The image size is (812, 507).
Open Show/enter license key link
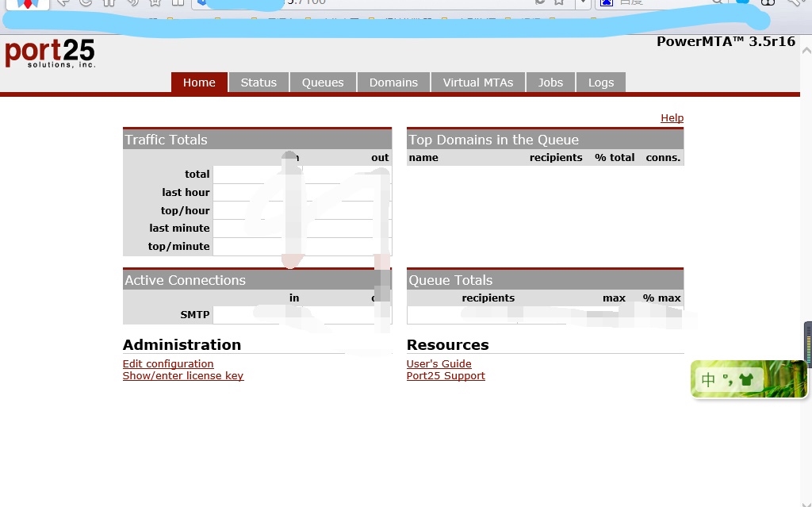[x=183, y=376]
